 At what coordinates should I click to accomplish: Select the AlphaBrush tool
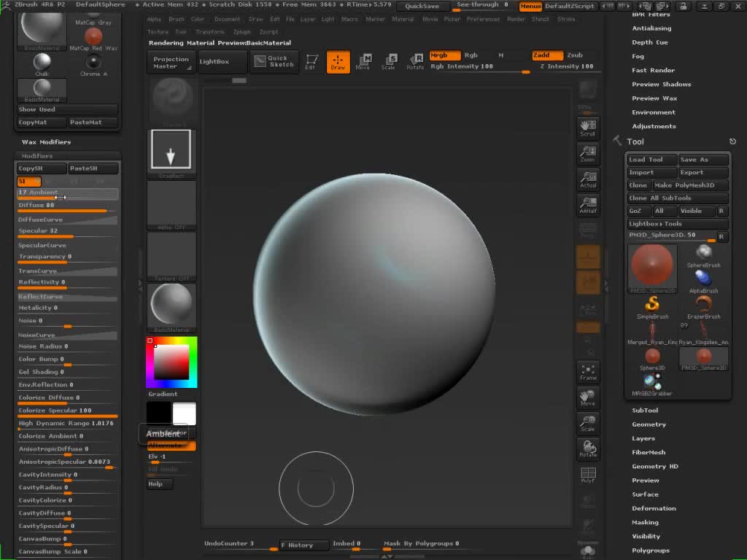click(x=703, y=281)
